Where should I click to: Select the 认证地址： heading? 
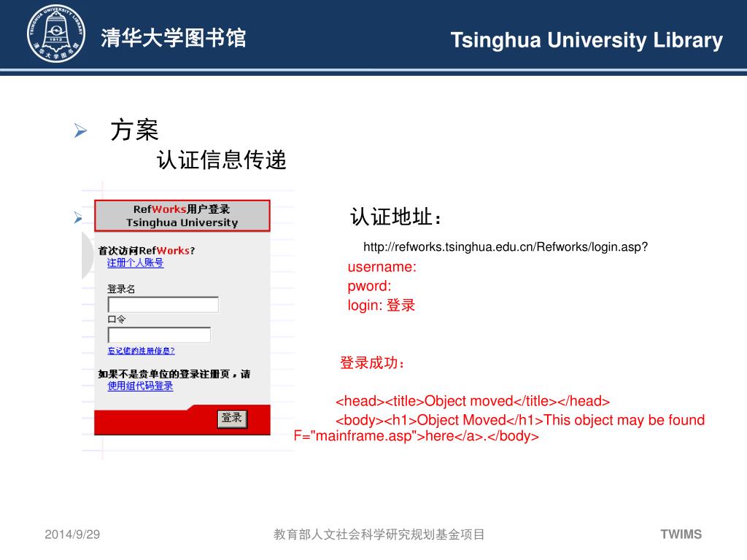(x=396, y=217)
